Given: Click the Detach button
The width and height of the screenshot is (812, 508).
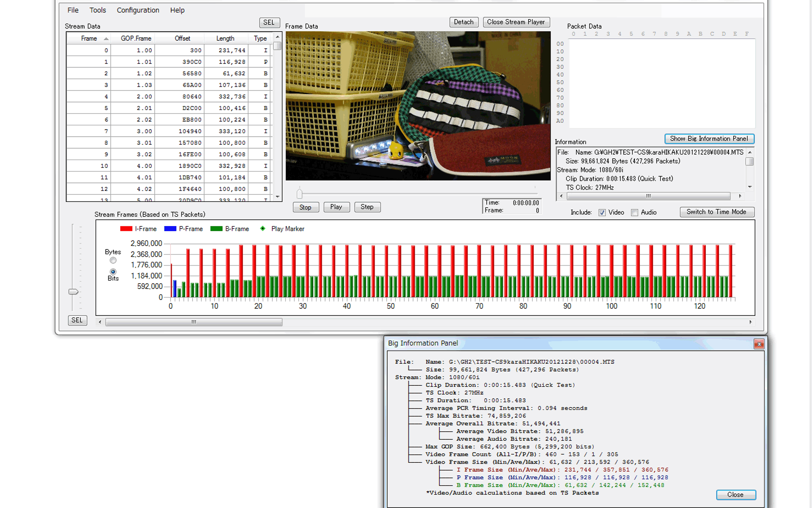Looking at the screenshot, I should (464, 22).
